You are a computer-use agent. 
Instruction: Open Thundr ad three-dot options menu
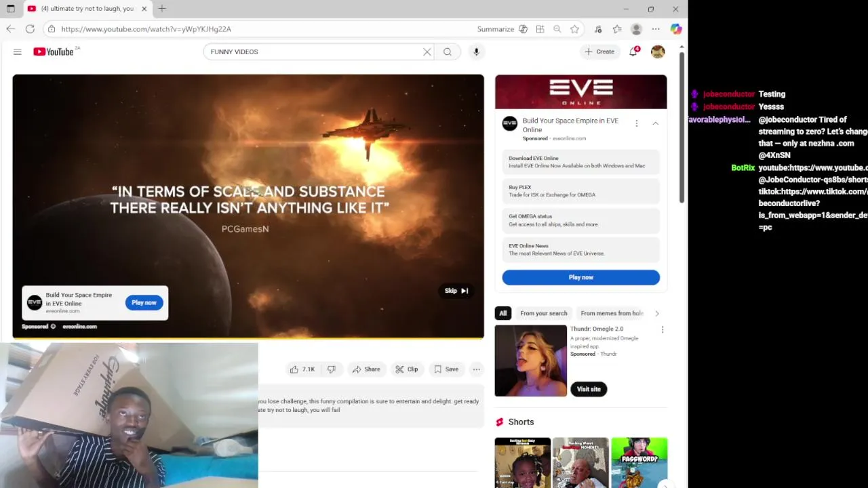[662, 329]
